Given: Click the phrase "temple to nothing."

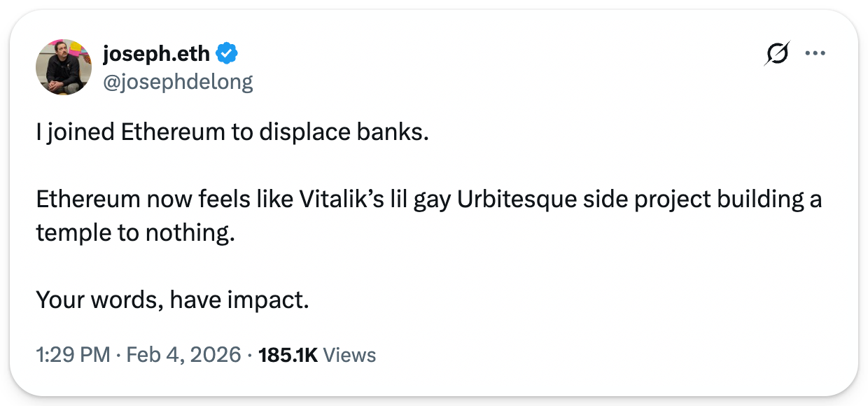Looking at the screenshot, I should (133, 233).
